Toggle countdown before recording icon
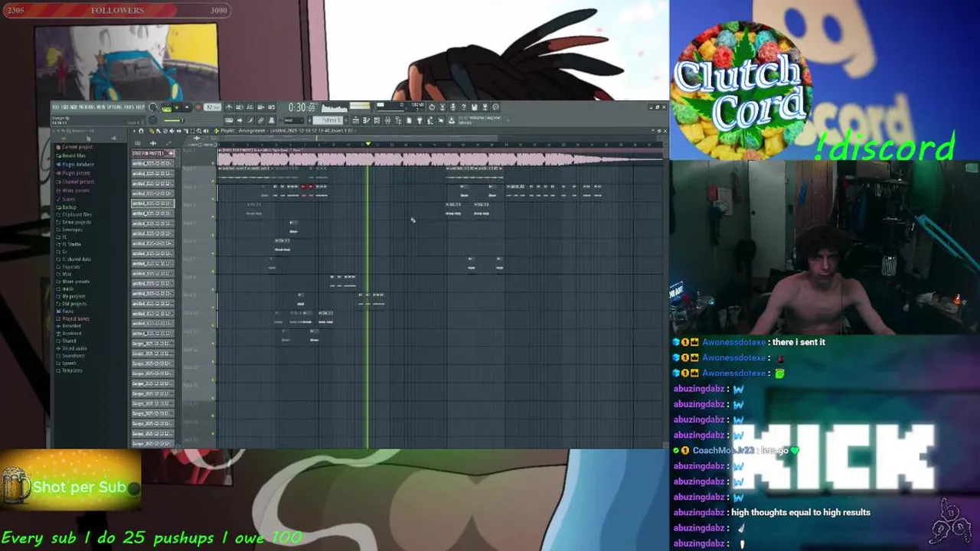 250,107
